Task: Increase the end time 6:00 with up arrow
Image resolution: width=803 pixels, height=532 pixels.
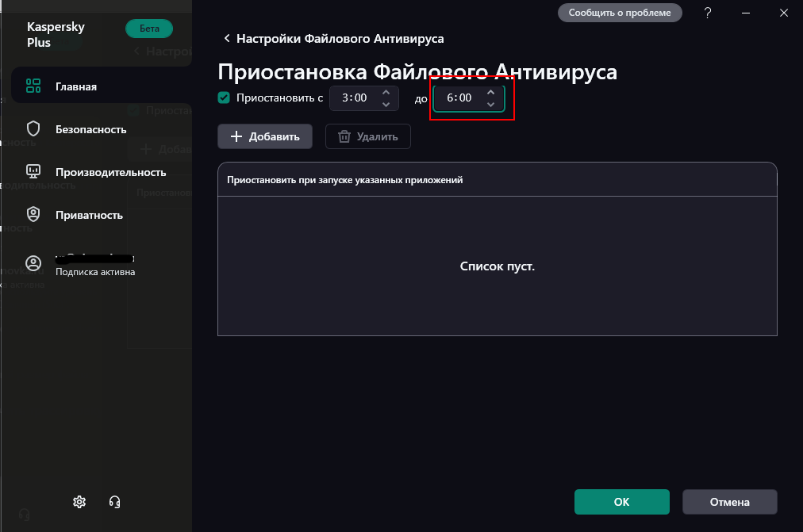Action: 490,92
